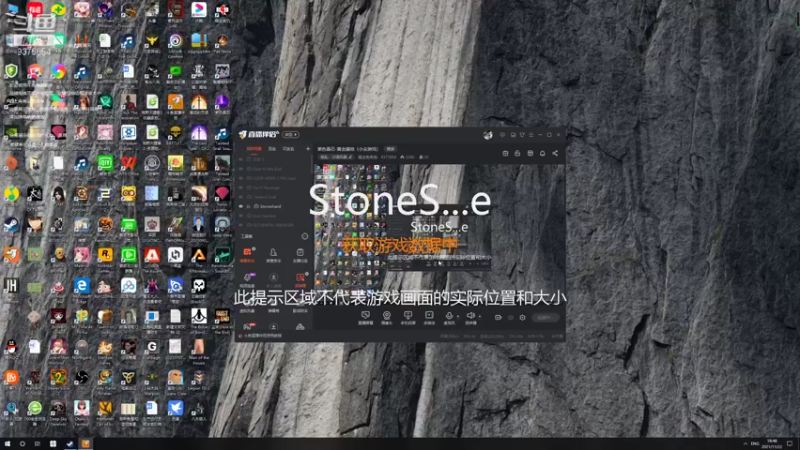800x450 pixels.
Task: Open the Rockstar Games Launcher desktop icon
Action: click(x=105, y=255)
